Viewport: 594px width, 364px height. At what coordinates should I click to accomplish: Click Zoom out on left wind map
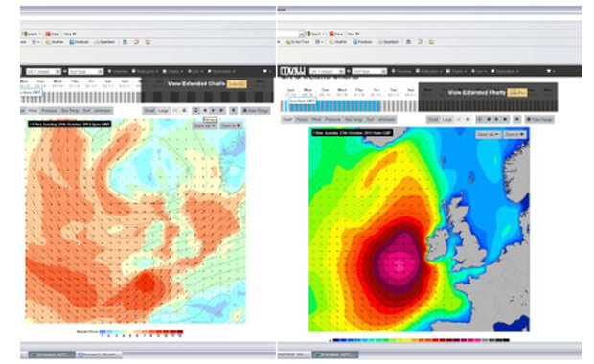point(205,125)
